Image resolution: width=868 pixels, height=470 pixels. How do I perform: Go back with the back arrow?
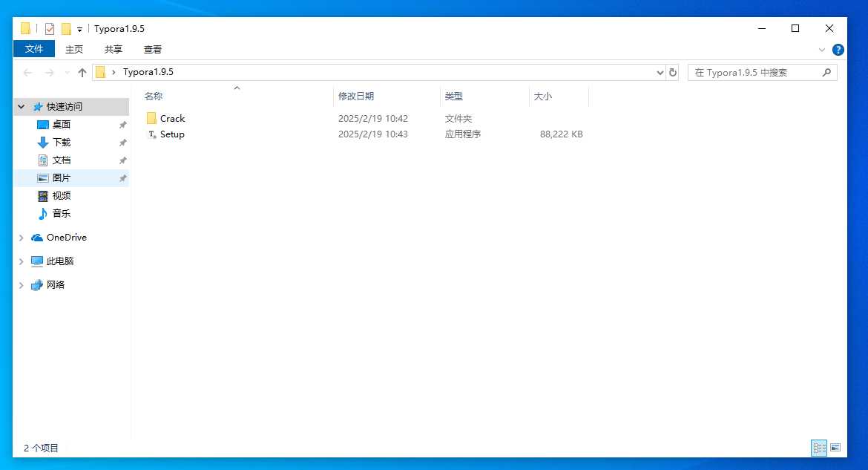27,73
